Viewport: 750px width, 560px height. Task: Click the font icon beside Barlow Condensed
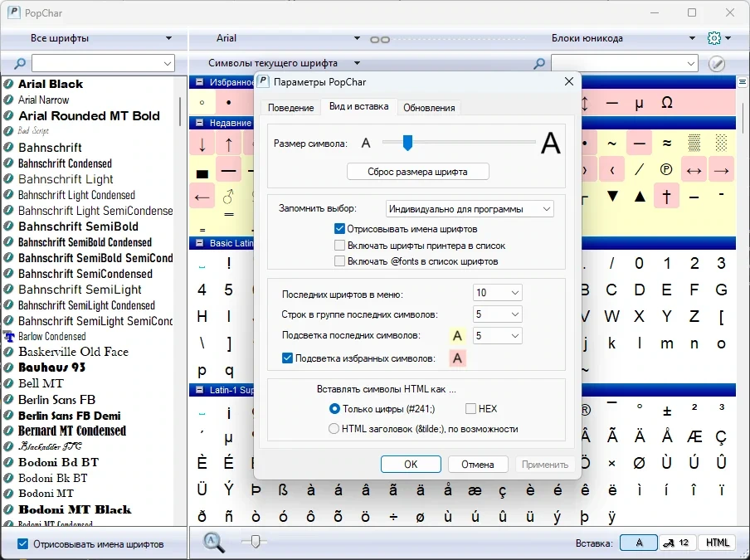(x=9, y=336)
